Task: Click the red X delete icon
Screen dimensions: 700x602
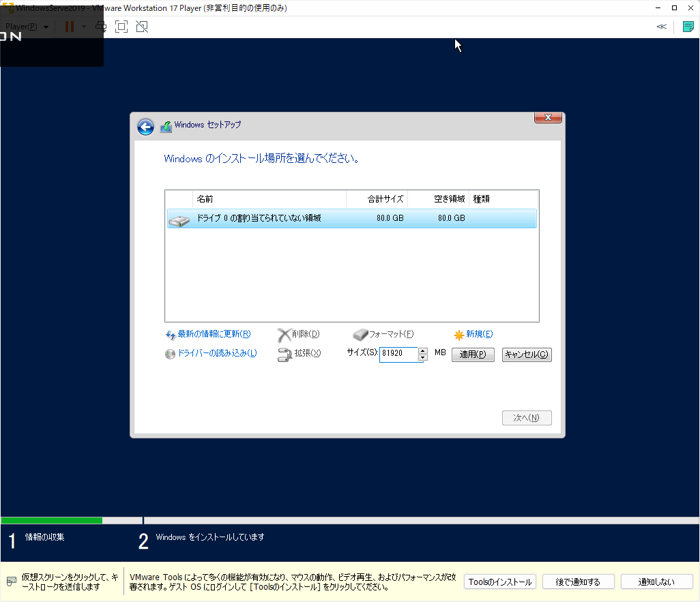Action: (284, 335)
